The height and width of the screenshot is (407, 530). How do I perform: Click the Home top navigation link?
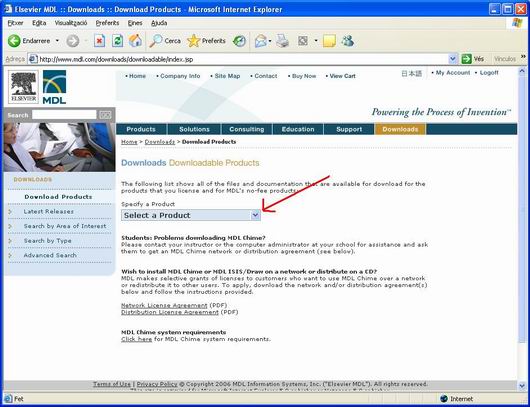click(x=137, y=76)
